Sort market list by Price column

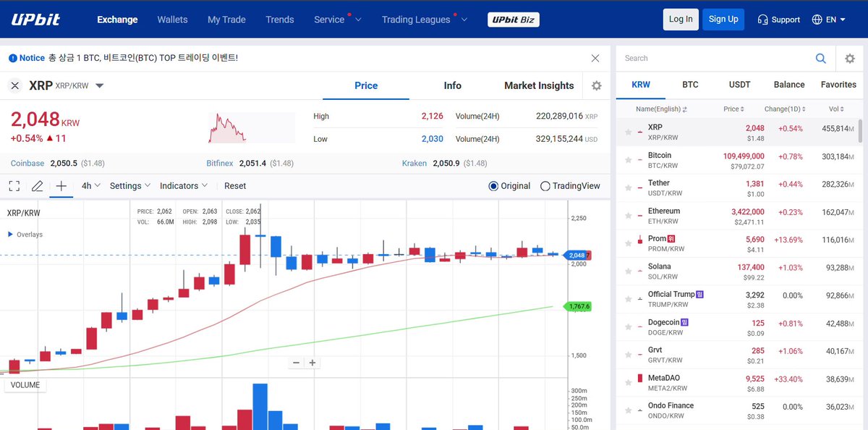point(733,109)
